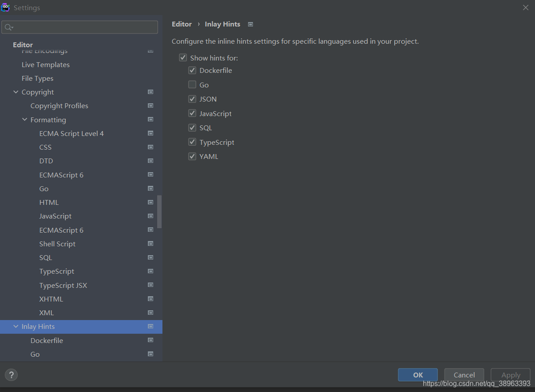The height and width of the screenshot is (392, 535).
Task: Click project icon on ECMA Script Level 4 row
Action: pyautogui.click(x=151, y=133)
